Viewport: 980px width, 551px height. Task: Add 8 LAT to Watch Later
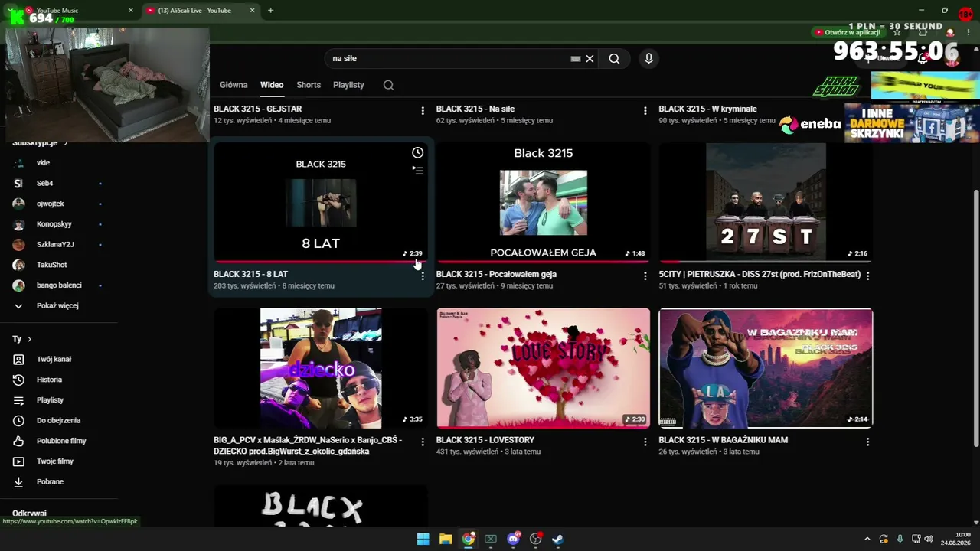point(417,153)
